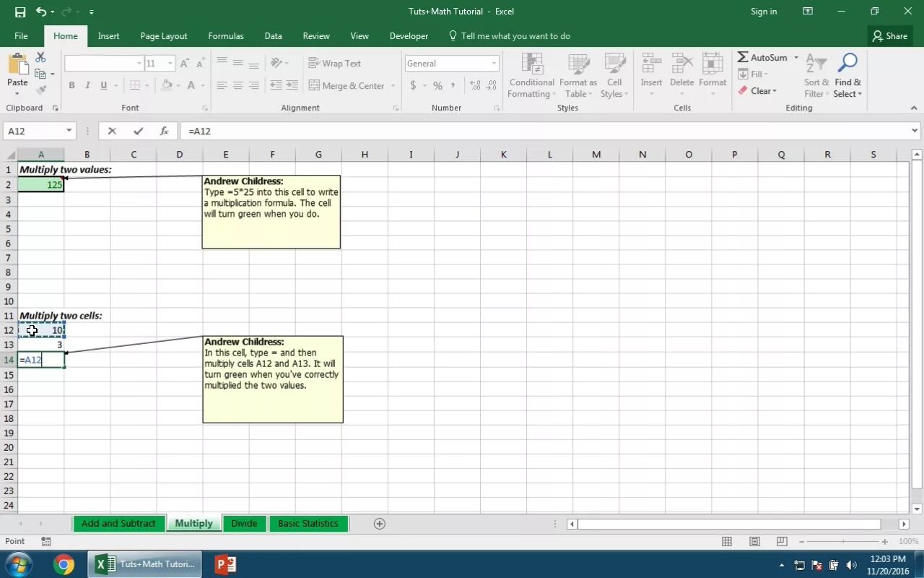Open the font size dropdown

(x=170, y=64)
